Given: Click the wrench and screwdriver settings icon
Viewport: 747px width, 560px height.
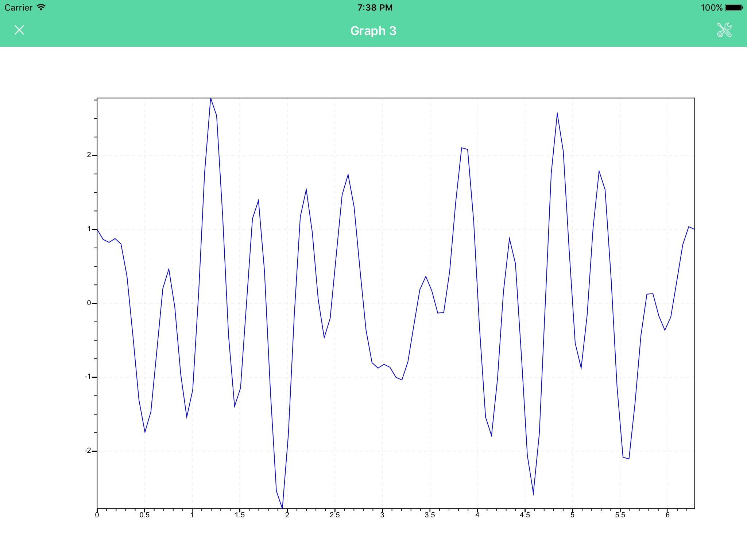Looking at the screenshot, I should (x=724, y=30).
